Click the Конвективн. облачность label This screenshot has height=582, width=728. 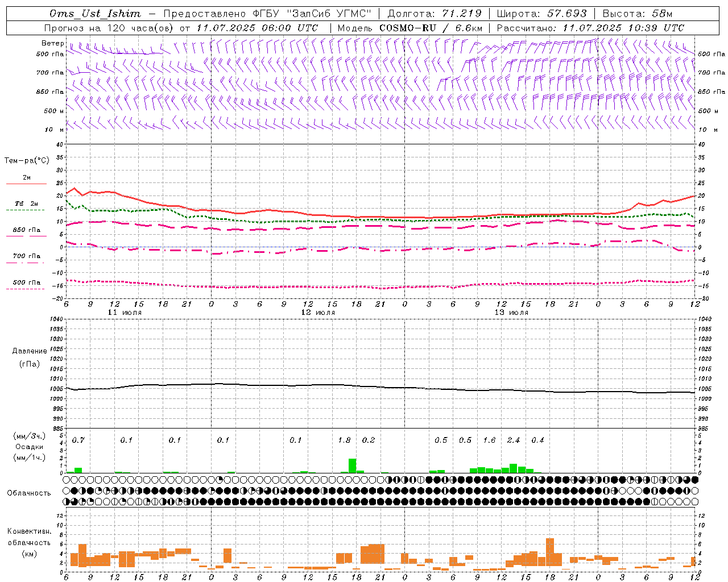point(29,537)
